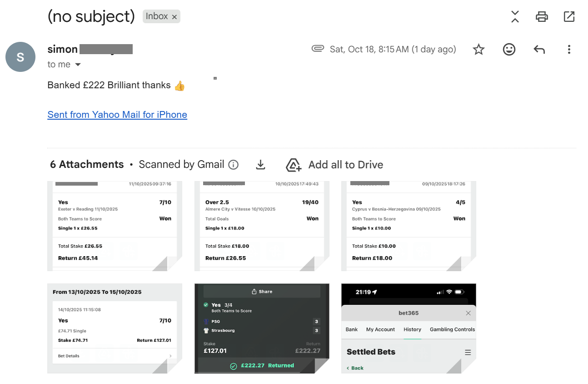Open email in a new window
588x384 pixels.
569,17
